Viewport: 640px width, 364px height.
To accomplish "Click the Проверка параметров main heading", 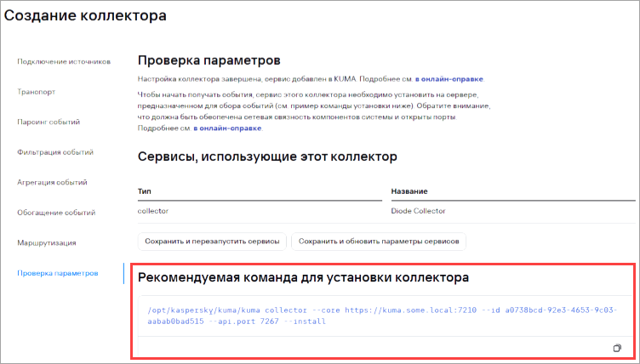I will point(209,60).
